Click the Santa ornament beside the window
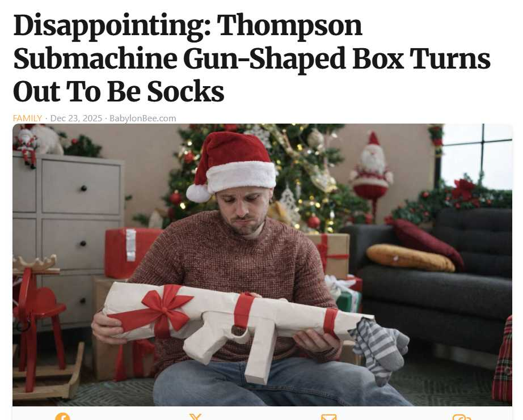The width and height of the screenshot is (523, 420). 371,173
